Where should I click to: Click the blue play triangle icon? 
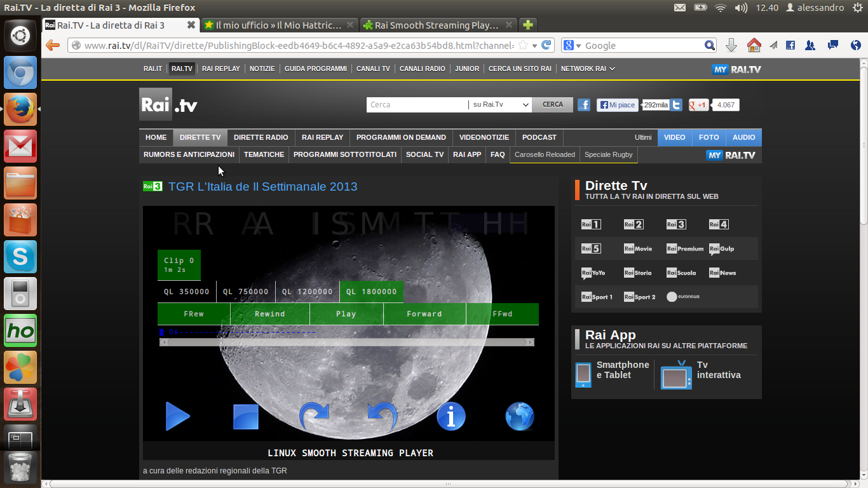(x=177, y=417)
